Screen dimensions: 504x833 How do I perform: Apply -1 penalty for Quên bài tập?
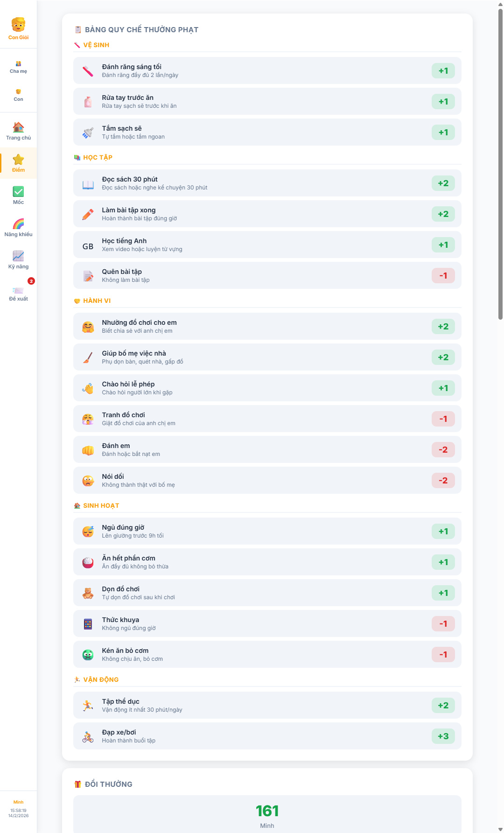[x=443, y=276]
